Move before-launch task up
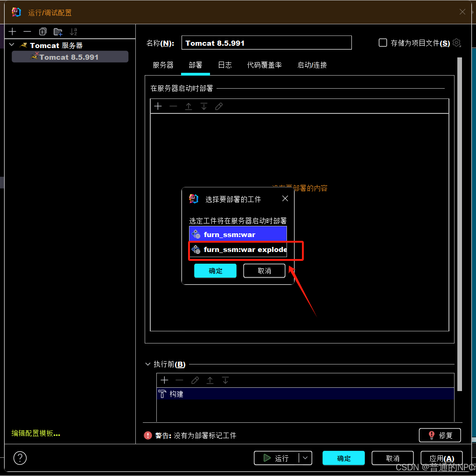 click(x=210, y=380)
